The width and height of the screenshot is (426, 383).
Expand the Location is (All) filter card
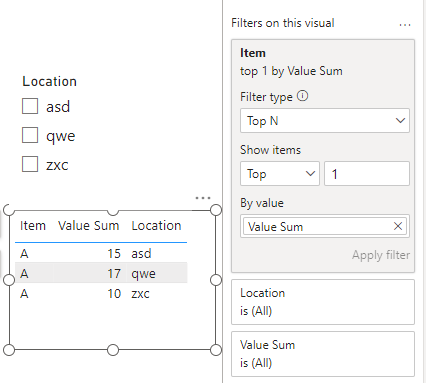click(x=323, y=302)
